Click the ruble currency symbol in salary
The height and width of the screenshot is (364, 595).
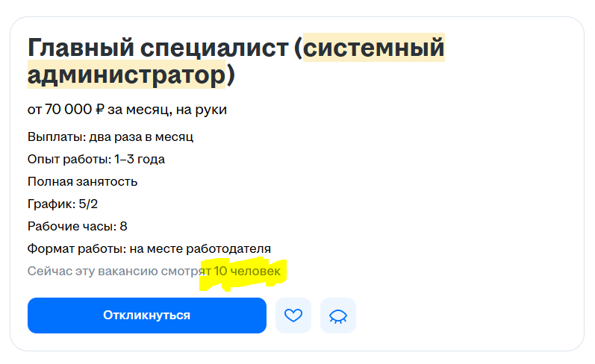click(x=99, y=110)
